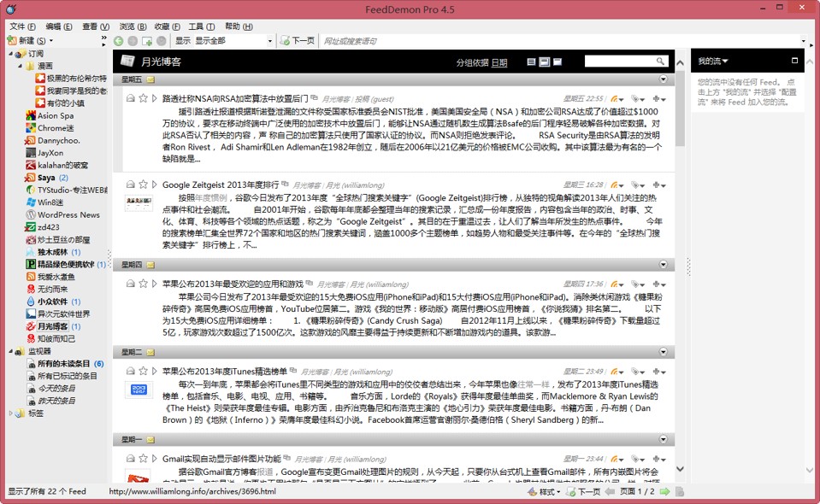
Task: Toggle the flag on the iTunes 精选榜单 article
Action: pyautogui.click(x=143, y=372)
